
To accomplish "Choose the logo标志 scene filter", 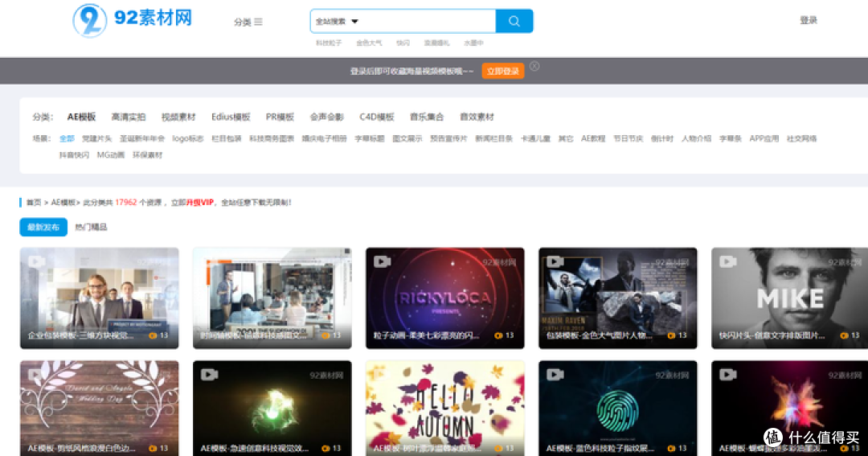I will pos(187,138).
